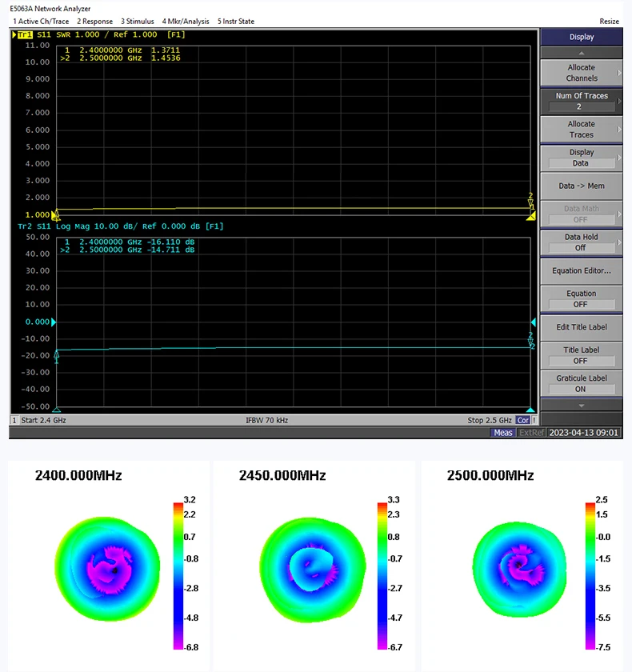Image resolution: width=632 pixels, height=672 pixels.
Task: Select the Tr1 trace label
Action: [25, 34]
